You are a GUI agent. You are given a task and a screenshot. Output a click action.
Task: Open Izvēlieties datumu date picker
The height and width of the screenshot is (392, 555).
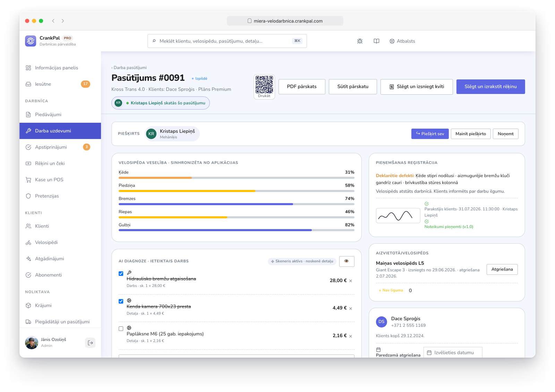click(453, 352)
